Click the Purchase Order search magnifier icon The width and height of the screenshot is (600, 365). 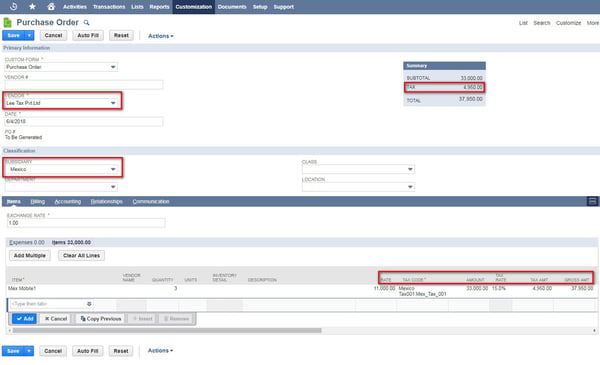86,23
